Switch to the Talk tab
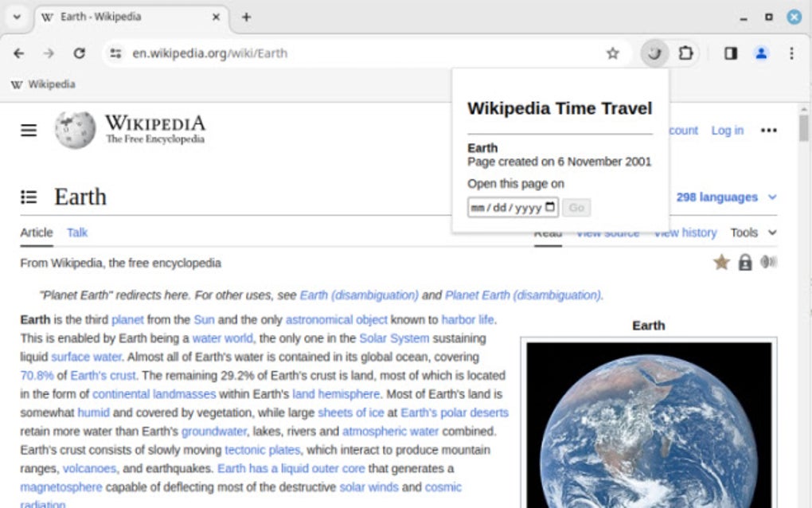Screen dimensions: 812x508 click(76, 233)
